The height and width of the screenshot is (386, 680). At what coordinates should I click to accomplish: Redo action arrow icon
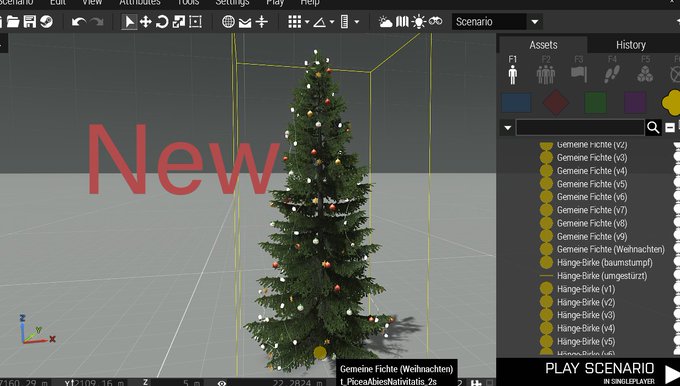pyautogui.click(x=97, y=22)
